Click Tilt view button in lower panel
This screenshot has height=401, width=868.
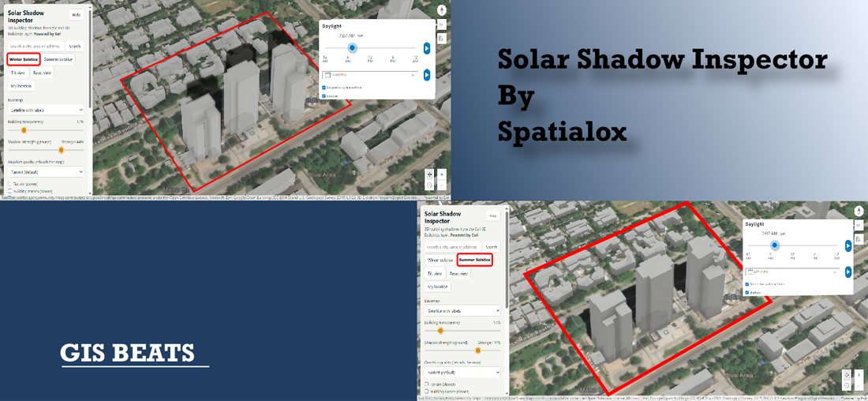click(435, 274)
